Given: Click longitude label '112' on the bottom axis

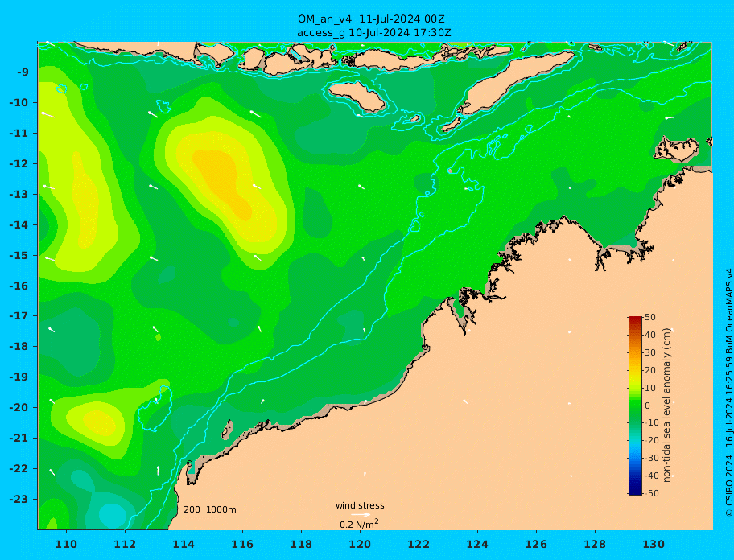Looking at the screenshot, I should pyautogui.click(x=125, y=544).
